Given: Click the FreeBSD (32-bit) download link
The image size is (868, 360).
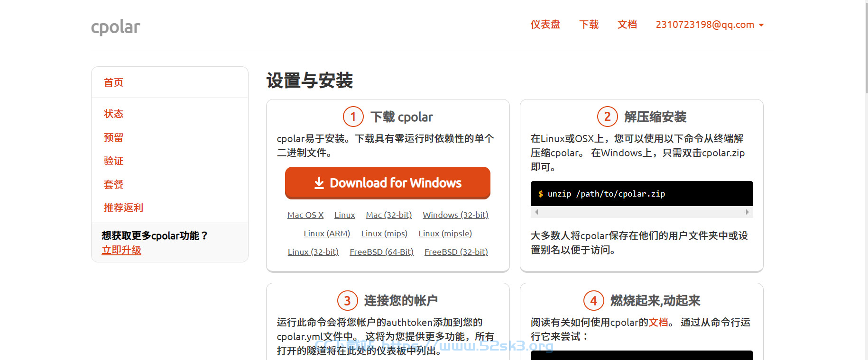Looking at the screenshot, I should click(456, 252).
